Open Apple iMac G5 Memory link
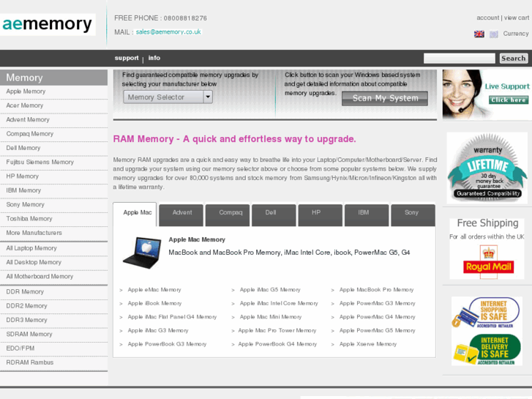 pos(270,290)
